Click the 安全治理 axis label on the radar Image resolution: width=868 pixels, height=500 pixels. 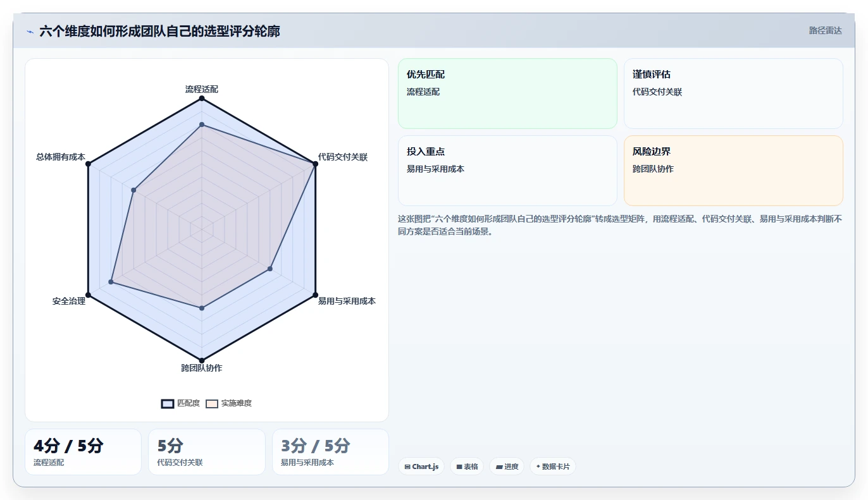point(69,301)
